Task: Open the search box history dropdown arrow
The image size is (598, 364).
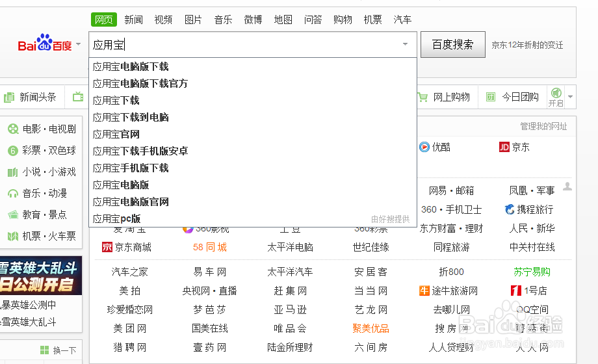Action: pyautogui.click(x=405, y=44)
